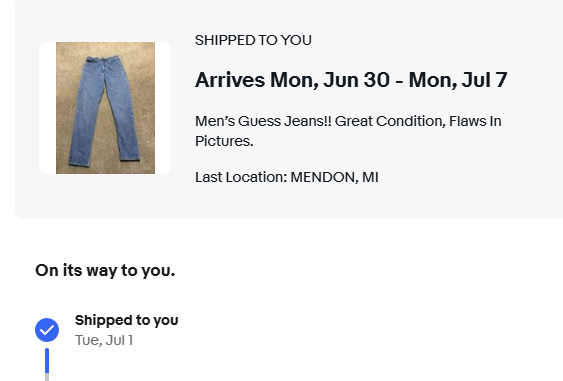Click the word Pictures in item description
Screen dimensions: 563x381
(x=224, y=141)
